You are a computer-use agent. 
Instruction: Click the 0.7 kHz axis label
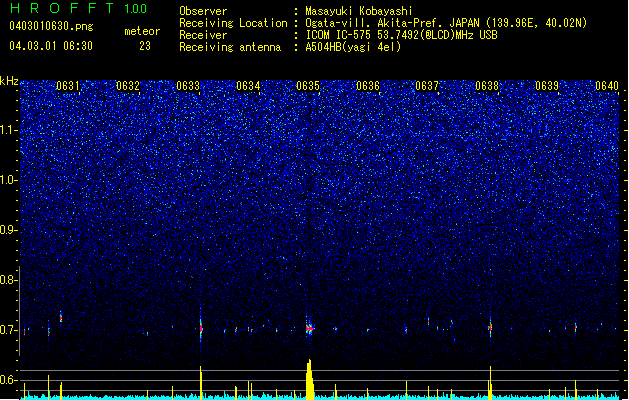coord(9,330)
